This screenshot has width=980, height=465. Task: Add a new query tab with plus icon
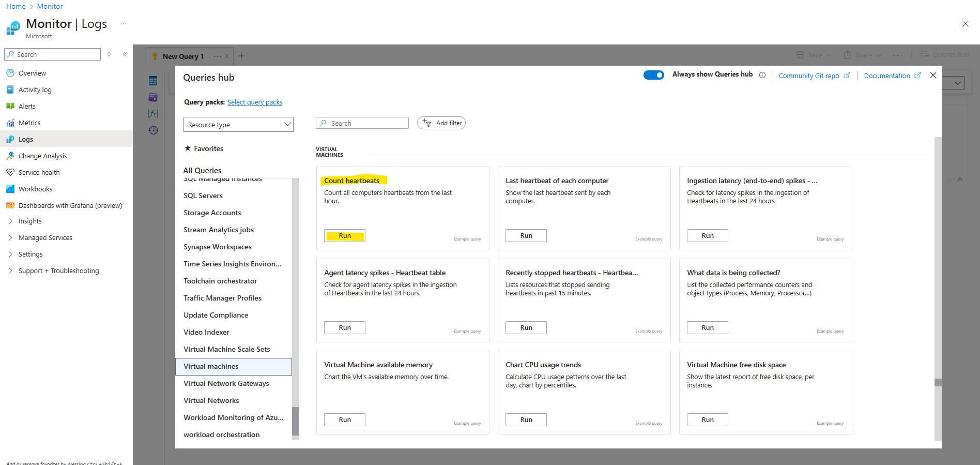coord(241,56)
